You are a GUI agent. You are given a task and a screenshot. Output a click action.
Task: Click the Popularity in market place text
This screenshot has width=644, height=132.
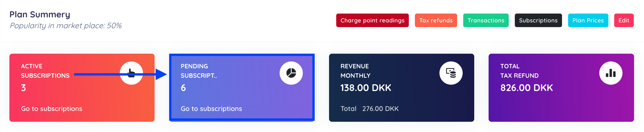(66, 26)
